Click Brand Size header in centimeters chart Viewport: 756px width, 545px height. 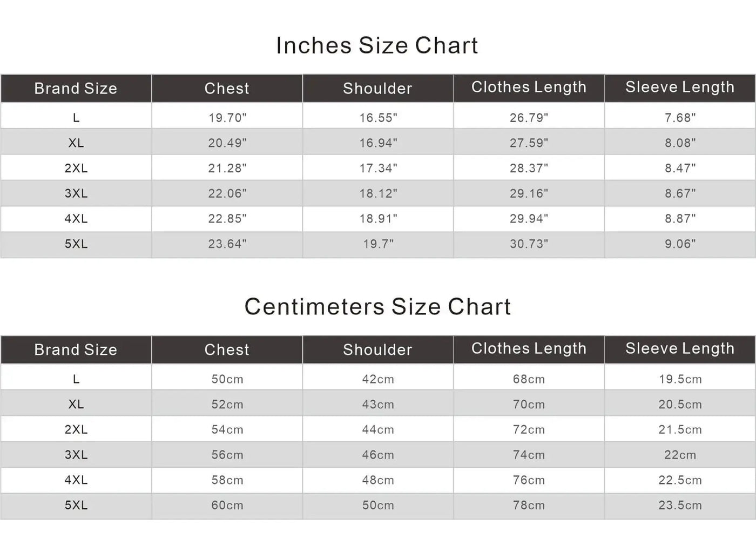pos(76,349)
